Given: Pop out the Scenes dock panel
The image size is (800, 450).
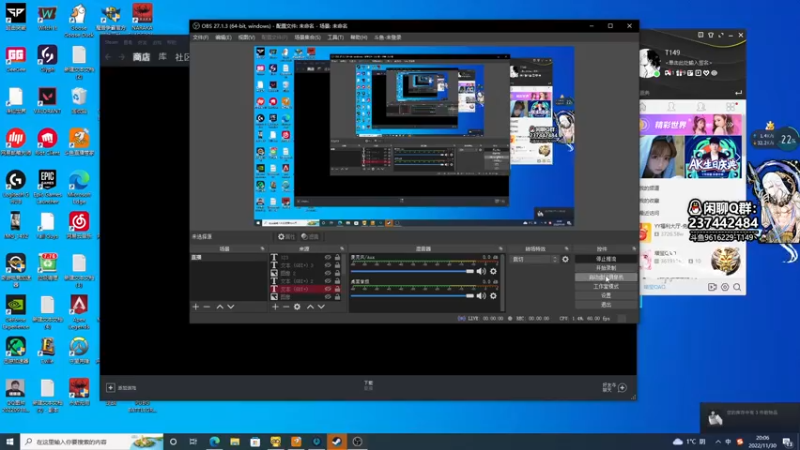Looking at the screenshot, I should click(262, 249).
